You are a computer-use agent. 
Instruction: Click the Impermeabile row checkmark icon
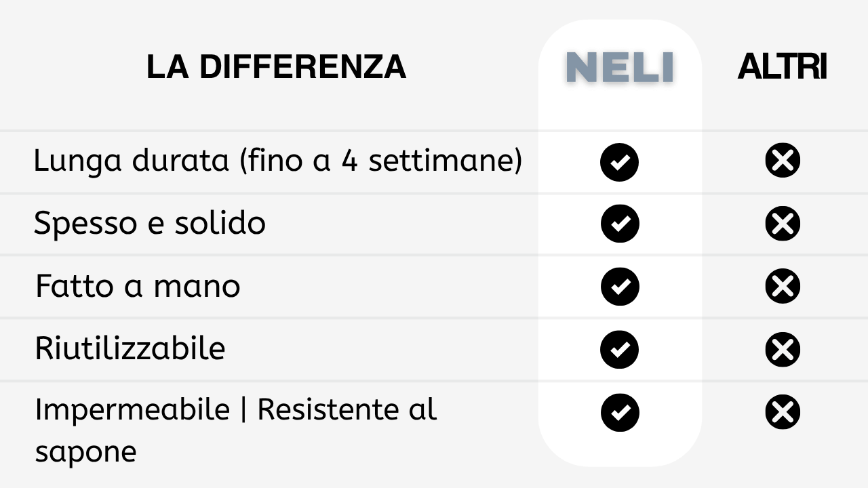pos(620,412)
